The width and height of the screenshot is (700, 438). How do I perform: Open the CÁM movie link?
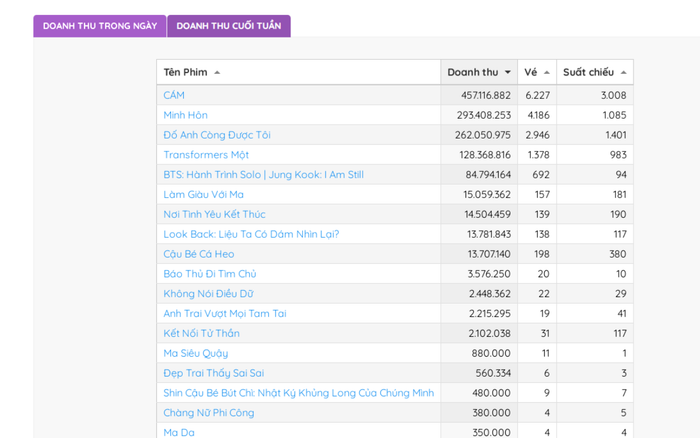[x=174, y=95]
